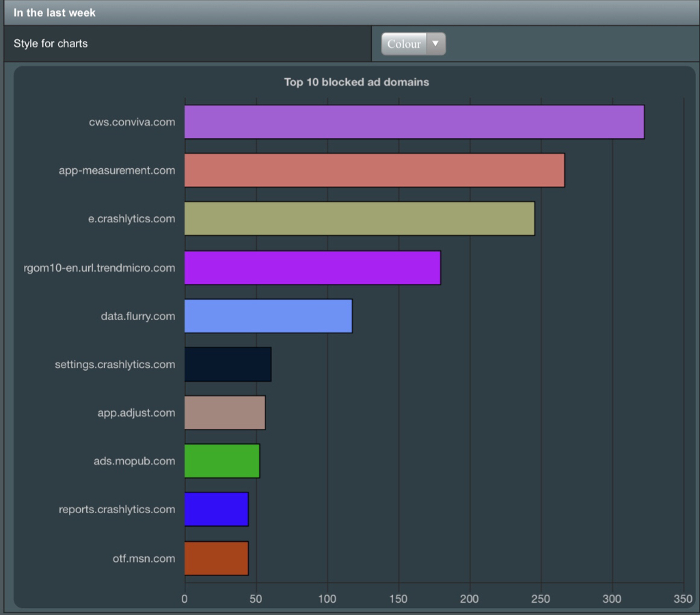Click the 'rgom10-en.url.trendmicro.com' label
This screenshot has height=615, width=700.
(x=99, y=268)
